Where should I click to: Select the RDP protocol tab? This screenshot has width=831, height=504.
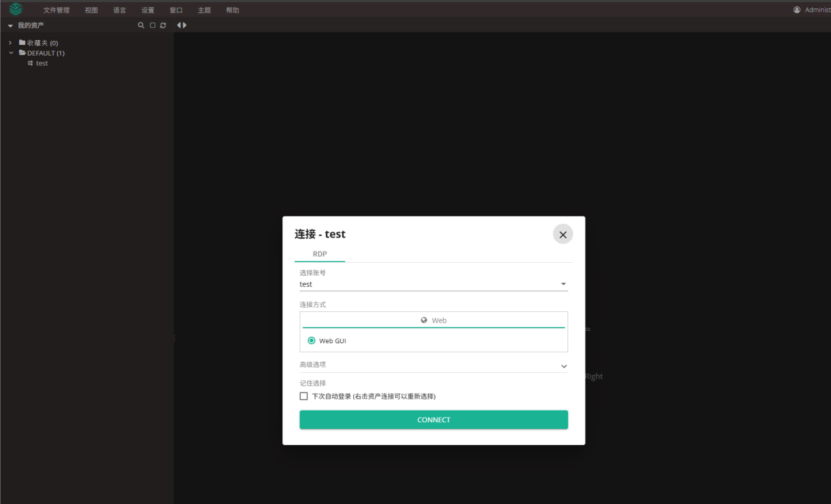[x=320, y=254]
